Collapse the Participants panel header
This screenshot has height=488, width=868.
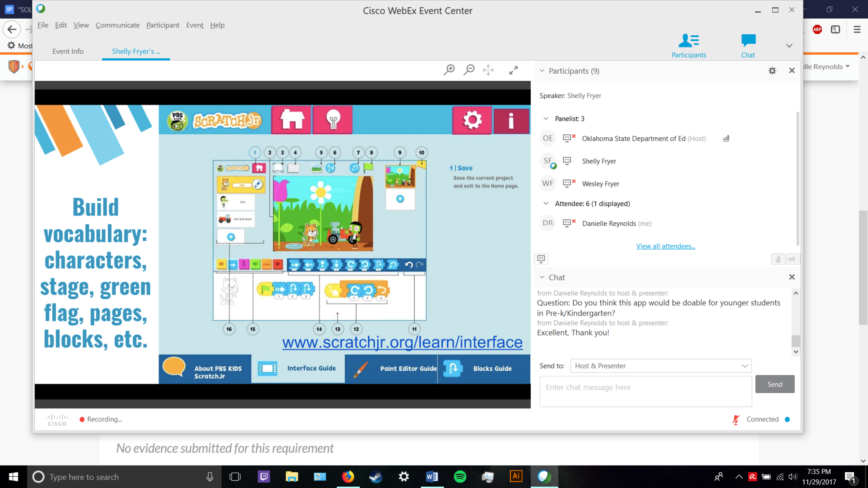tap(542, 71)
